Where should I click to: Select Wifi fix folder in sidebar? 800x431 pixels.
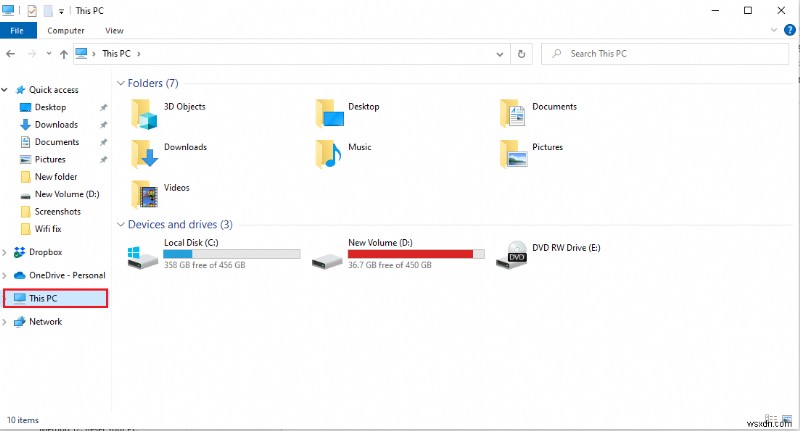click(x=48, y=229)
